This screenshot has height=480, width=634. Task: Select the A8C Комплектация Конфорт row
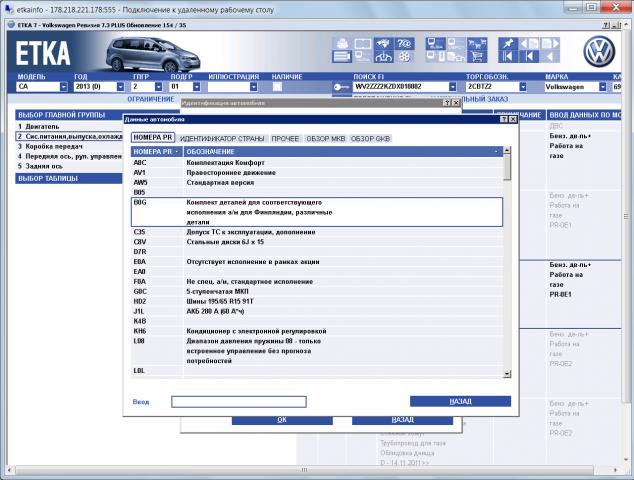click(317, 163)
